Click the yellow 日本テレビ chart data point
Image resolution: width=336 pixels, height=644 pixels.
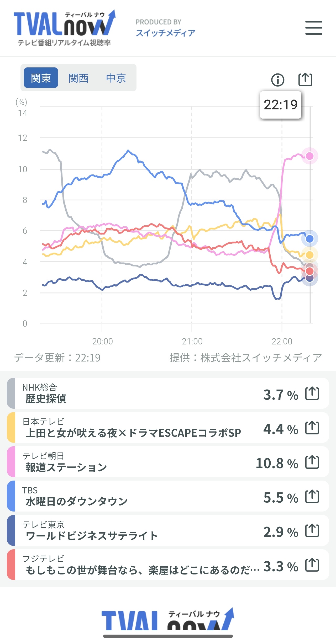click(x=310, y=255)
